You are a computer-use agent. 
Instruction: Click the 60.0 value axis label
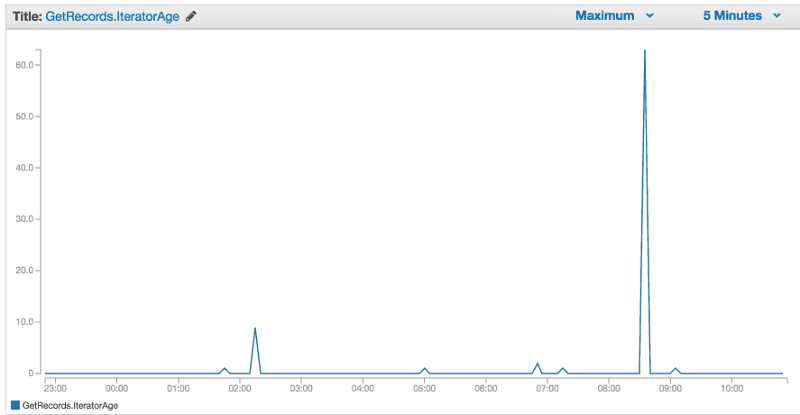point(24,65)
